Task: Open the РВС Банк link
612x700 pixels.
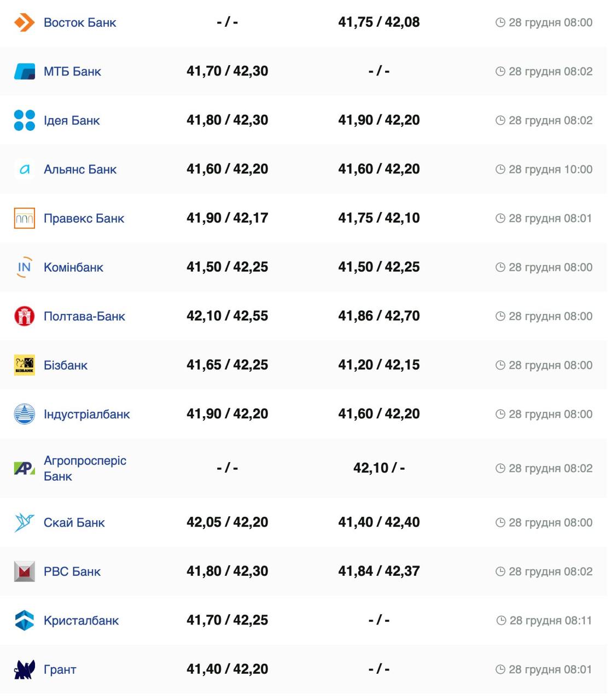Action: point(72,571)
